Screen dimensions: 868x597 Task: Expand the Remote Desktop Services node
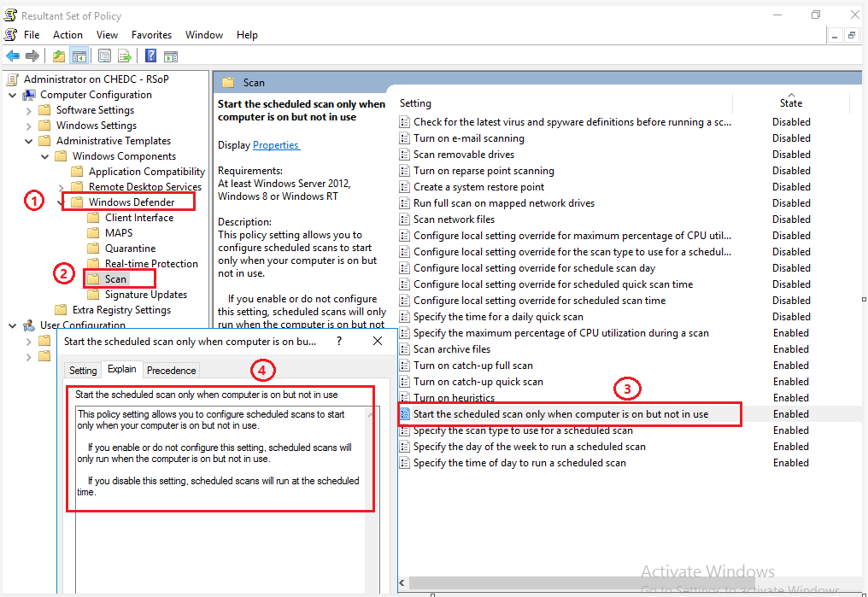[x=61, y=187]
